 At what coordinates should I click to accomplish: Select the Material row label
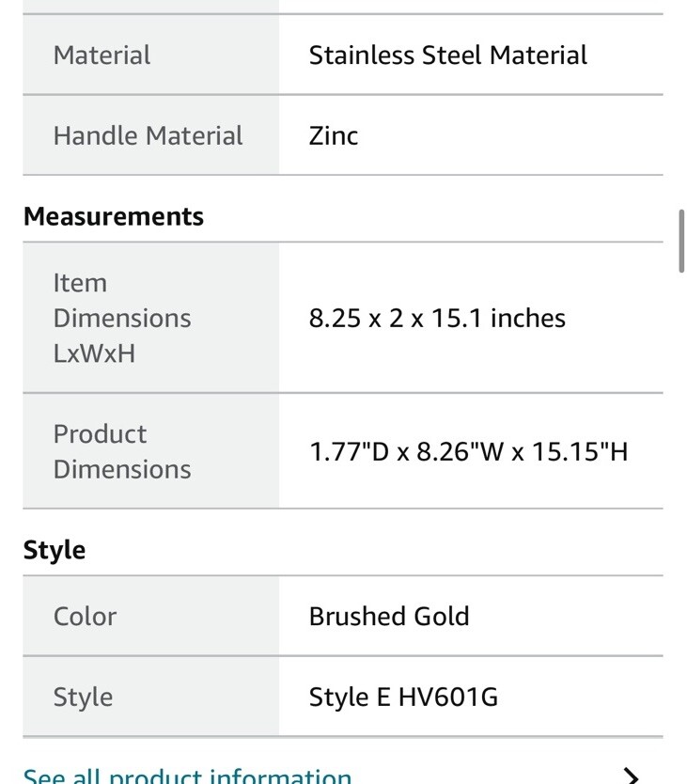point(101,55)
